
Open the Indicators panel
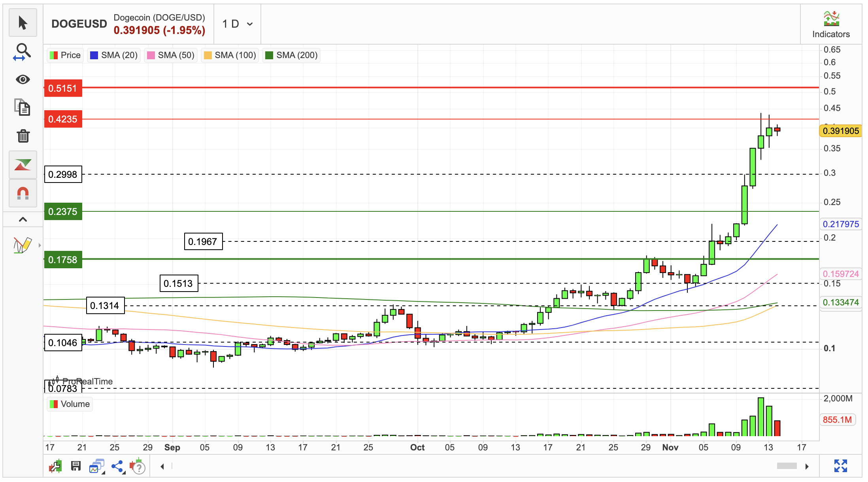[x=831, y=24]
